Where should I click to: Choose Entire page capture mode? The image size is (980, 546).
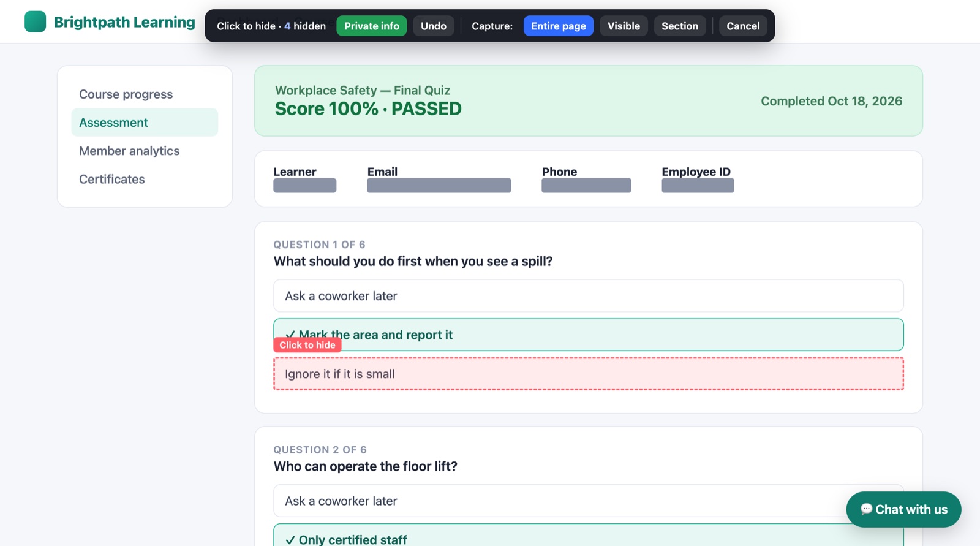coord(559,26)
